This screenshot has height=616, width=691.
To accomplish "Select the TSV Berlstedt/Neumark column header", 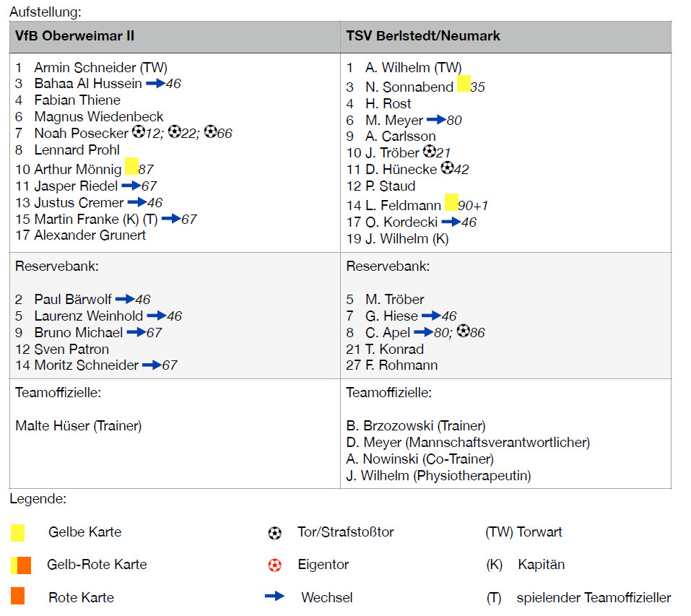I will [x=423, y=35].
